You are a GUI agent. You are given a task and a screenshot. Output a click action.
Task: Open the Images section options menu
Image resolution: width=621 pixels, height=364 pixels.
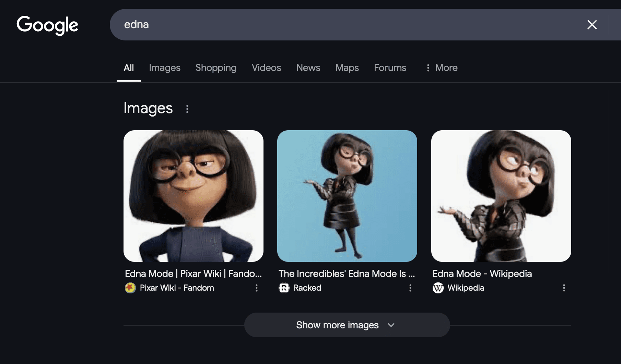187,109
